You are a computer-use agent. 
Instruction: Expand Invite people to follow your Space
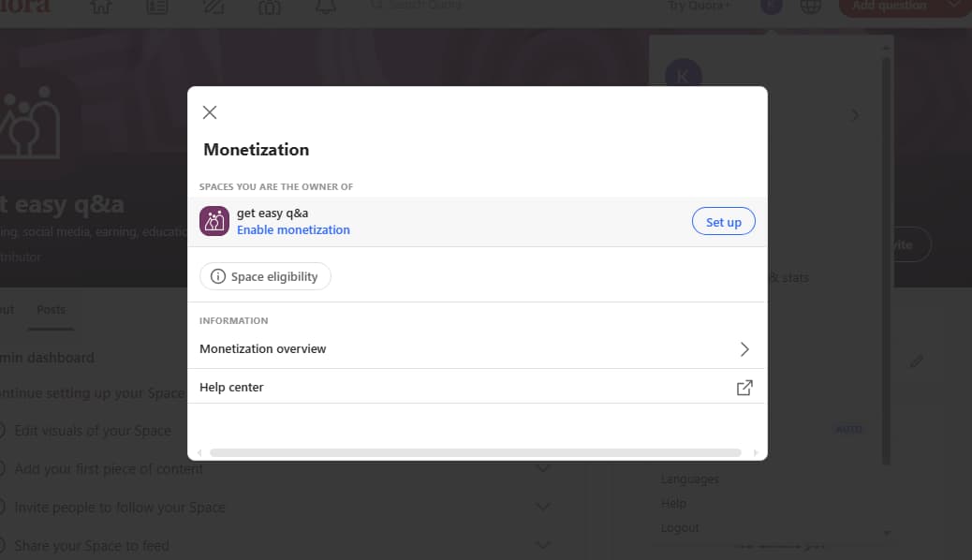point(542,508)
